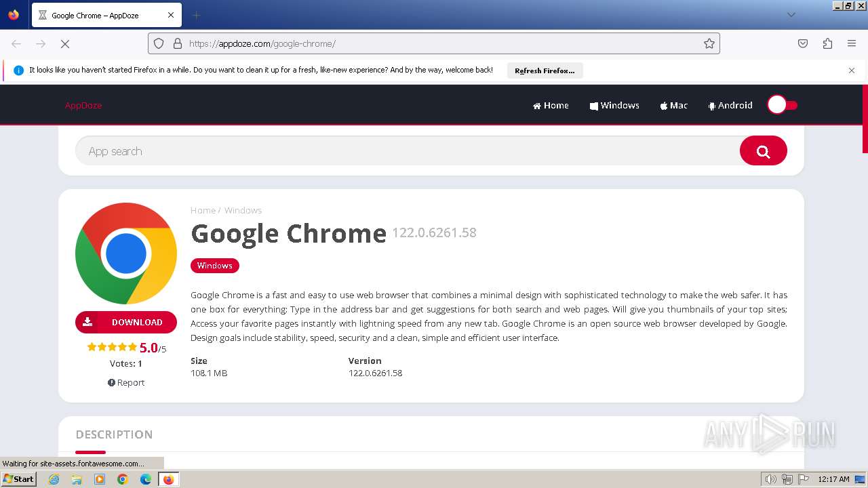The height and width of the screenshot is (488, 868).
Task: Open Firefox application hamburger menu
Action: [x=852, y=43]
